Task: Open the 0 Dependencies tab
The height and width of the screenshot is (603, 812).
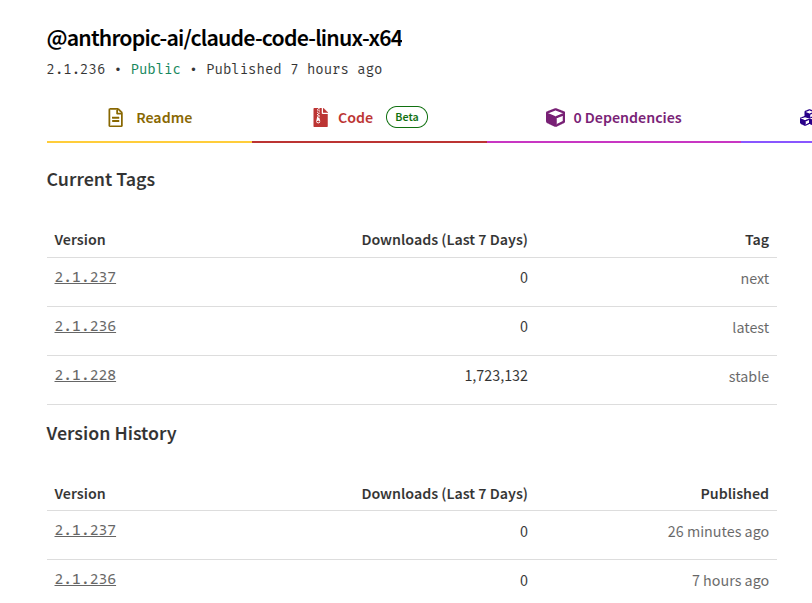Action: click(614, 118)
